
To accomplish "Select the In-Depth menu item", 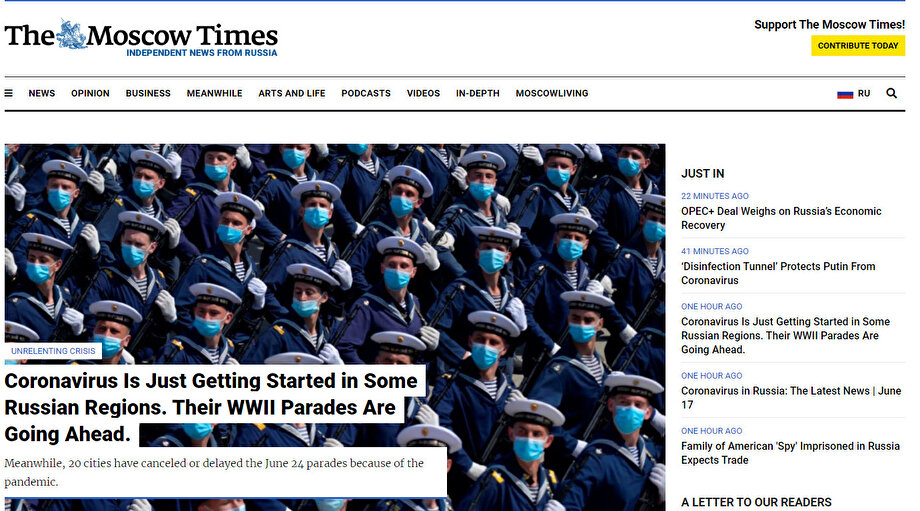I will (478, 94).
